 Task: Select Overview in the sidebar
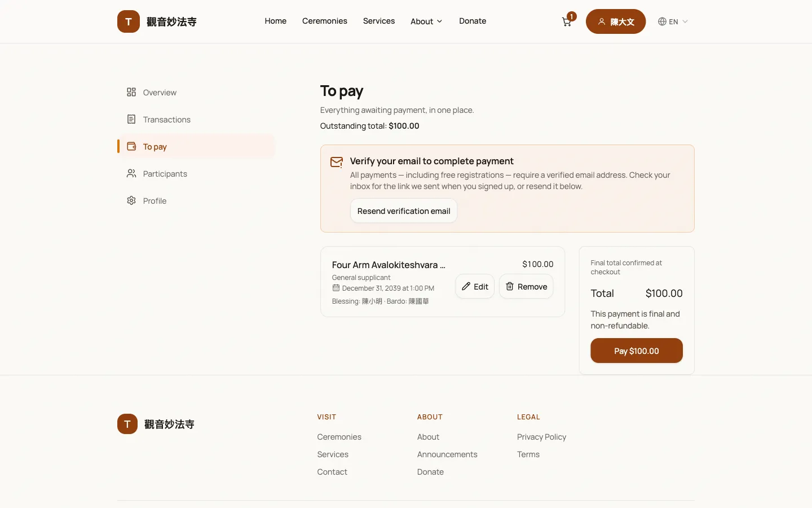196,92
